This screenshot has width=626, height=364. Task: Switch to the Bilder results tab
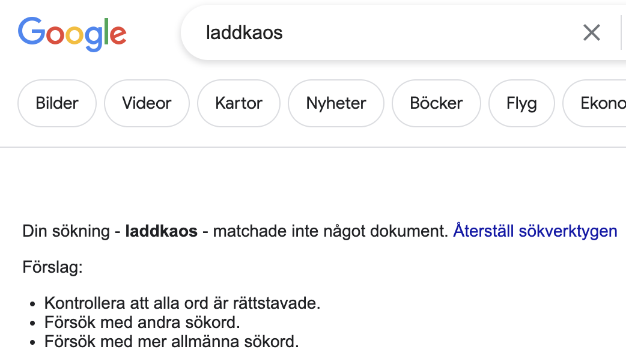[x=56, y=103]
